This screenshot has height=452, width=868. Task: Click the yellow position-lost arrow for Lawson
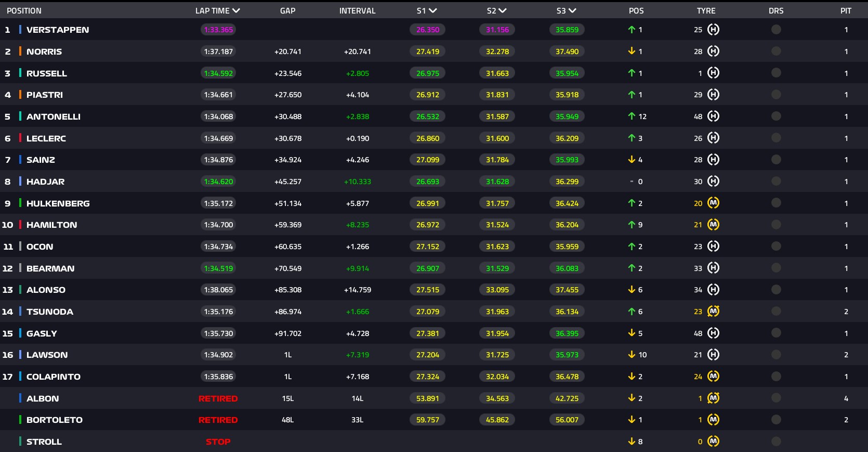[x=632, y=355]
